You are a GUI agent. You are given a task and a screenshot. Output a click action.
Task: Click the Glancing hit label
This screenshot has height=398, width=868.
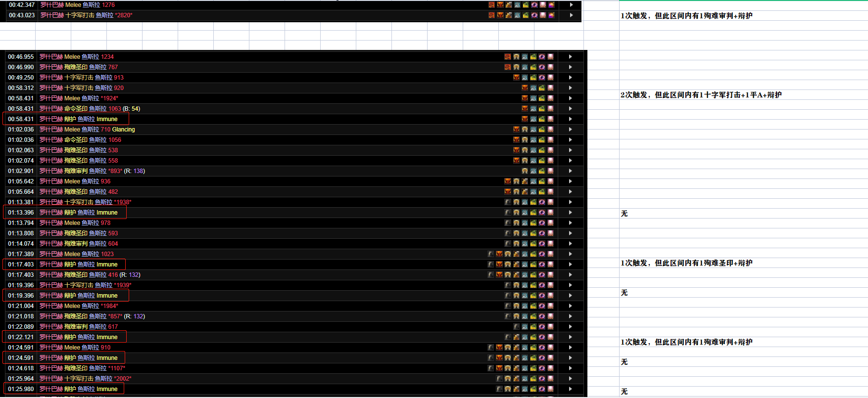click(123, 130)
